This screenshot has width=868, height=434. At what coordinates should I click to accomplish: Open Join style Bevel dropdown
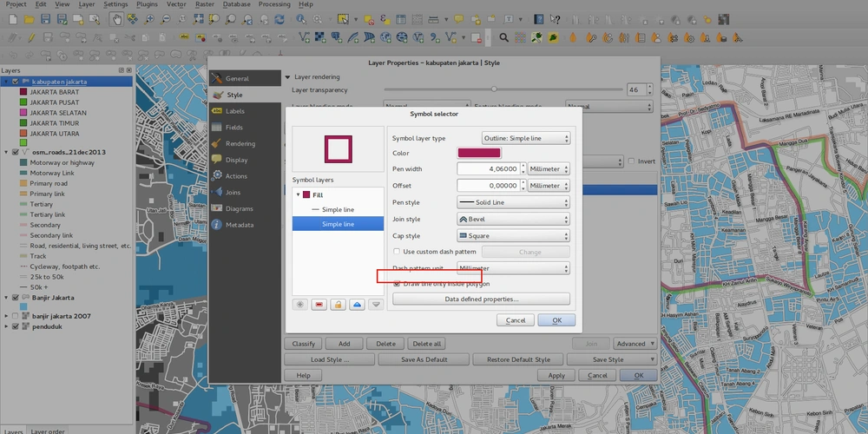tap(513, 219)
